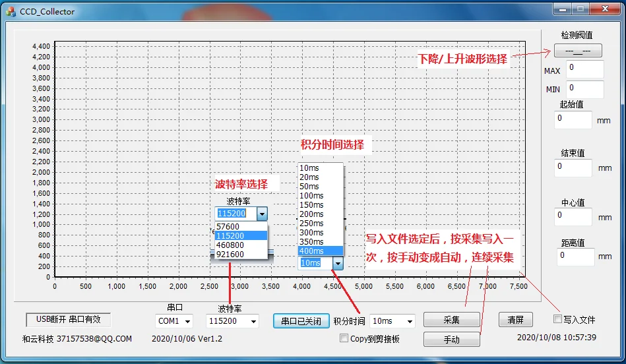Pick 350ms integration time option
The height and width of the screenshot is (364, 626).
coord(321,241)
